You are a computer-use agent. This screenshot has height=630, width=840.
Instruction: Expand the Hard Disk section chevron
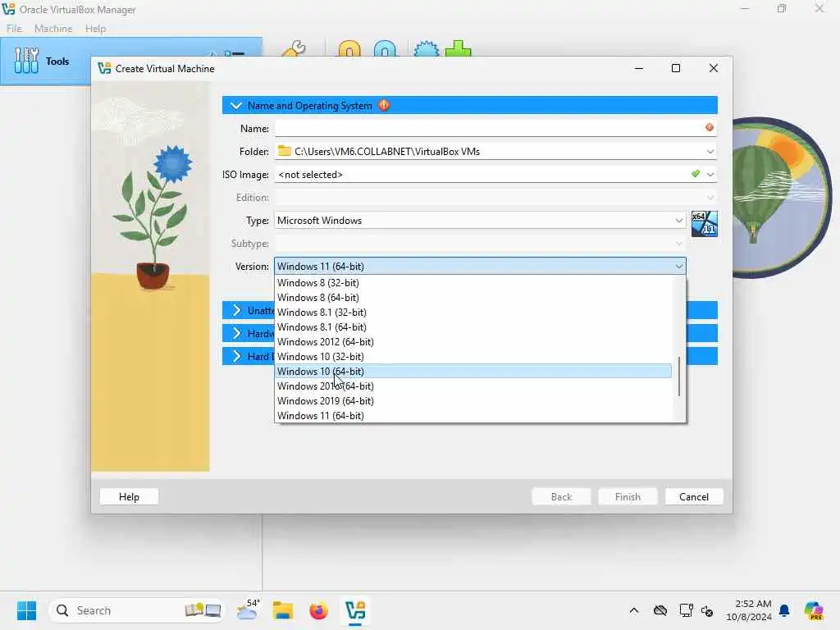237,356
